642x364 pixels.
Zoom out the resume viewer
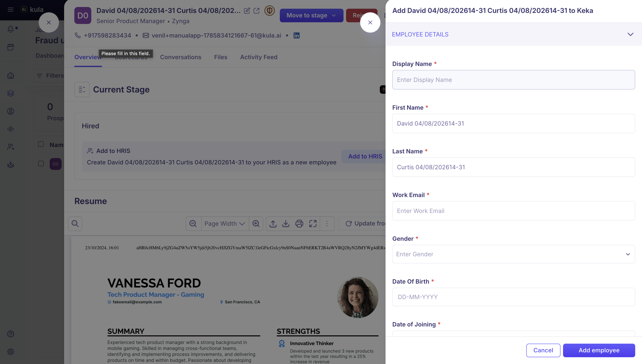pos(193,224)
